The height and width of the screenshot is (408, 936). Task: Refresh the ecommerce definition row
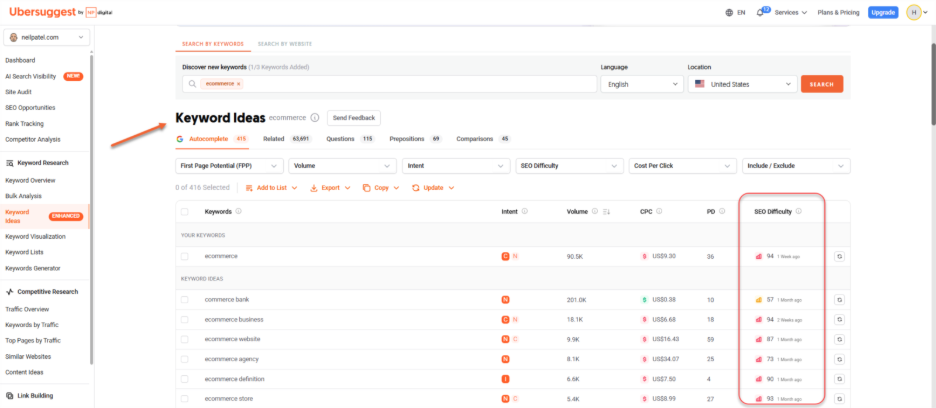839,379
